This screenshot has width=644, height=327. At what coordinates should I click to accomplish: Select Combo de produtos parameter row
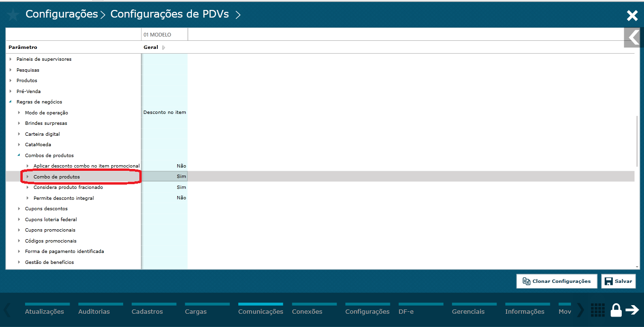point(320,177)
